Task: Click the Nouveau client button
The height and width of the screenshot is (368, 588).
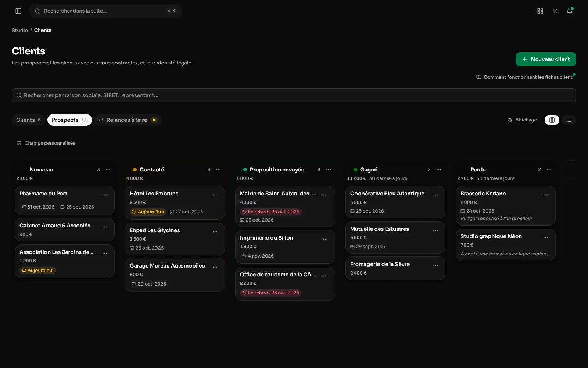Action: click(x=546, y=59)
